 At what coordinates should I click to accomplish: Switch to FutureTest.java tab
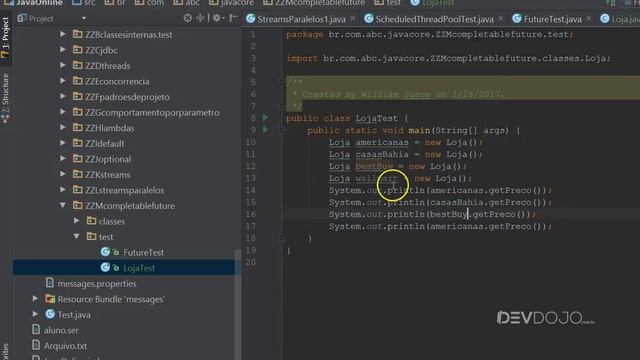(553, 19)
